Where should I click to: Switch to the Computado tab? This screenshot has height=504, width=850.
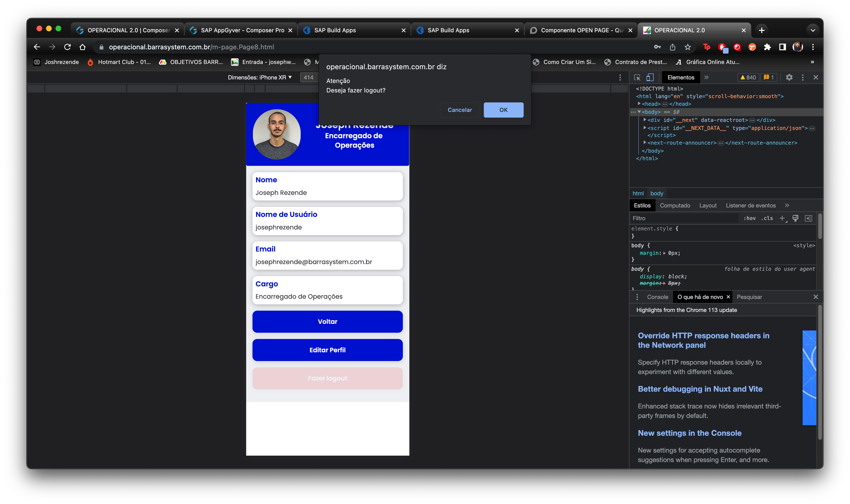[x=675, y=206]
